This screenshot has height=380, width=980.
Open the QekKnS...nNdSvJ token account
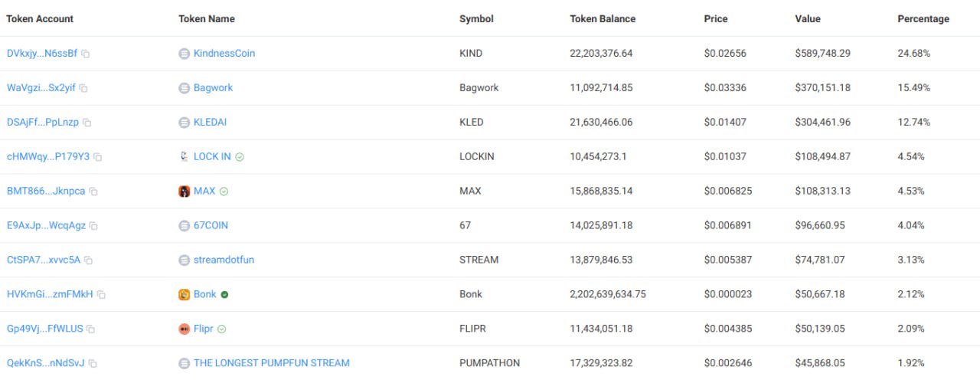pyautogui.click(x=46, y=364)
